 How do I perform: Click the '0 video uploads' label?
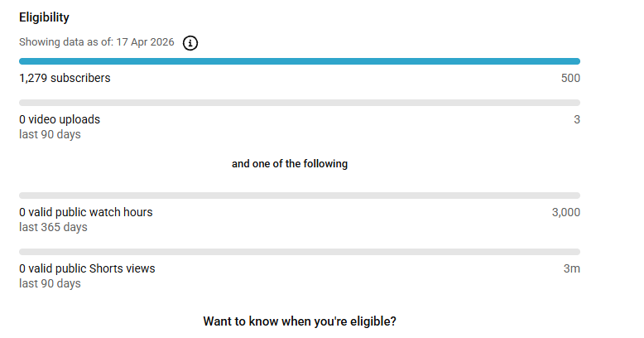click(60, 119)
